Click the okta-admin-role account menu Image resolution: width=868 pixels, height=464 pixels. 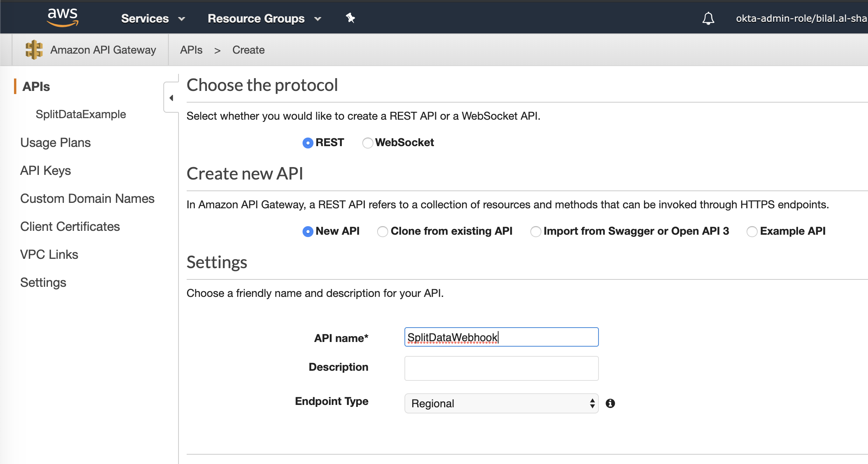(x=801, y=18)
